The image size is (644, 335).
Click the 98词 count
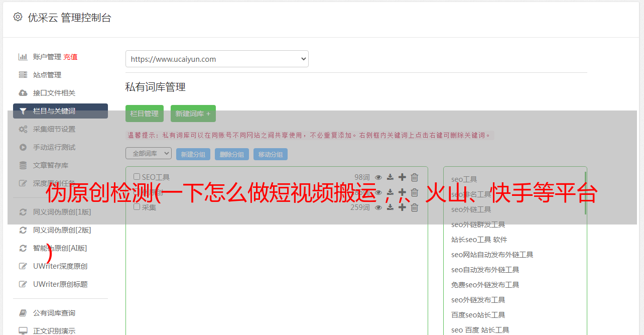coord(362,177)
